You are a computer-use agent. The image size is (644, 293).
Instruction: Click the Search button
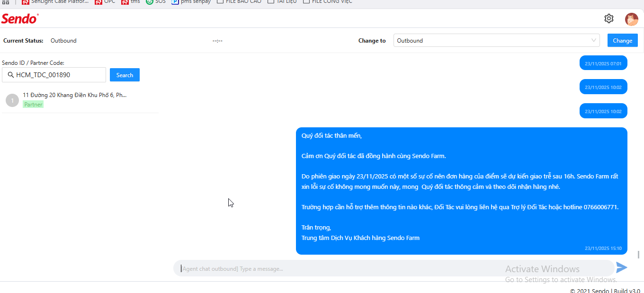click(x=125, y=75)
